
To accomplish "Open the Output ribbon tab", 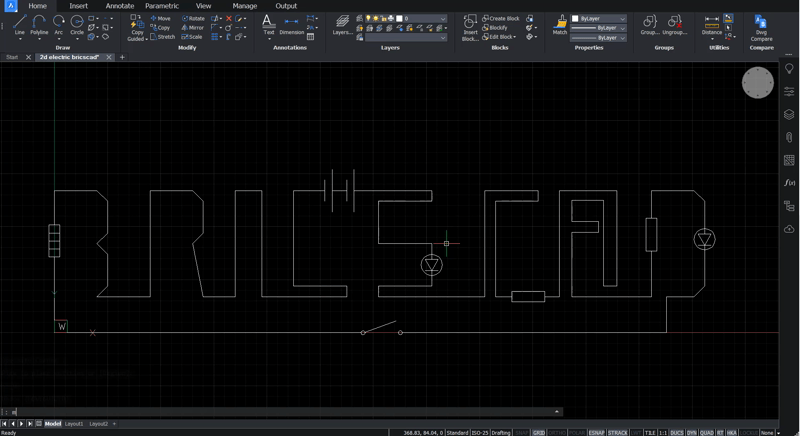I will pos(286,6).
